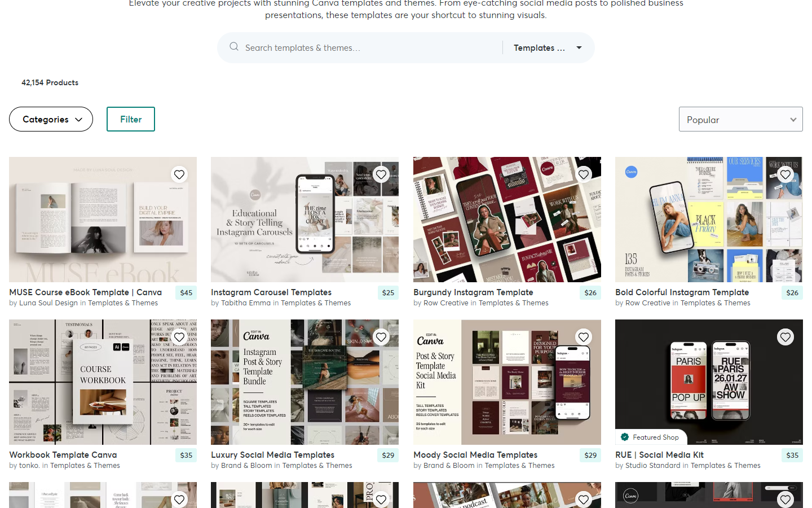Visit the tonko. shop
The width and height of the screenshot is (812, 508).
click(29, 466)
